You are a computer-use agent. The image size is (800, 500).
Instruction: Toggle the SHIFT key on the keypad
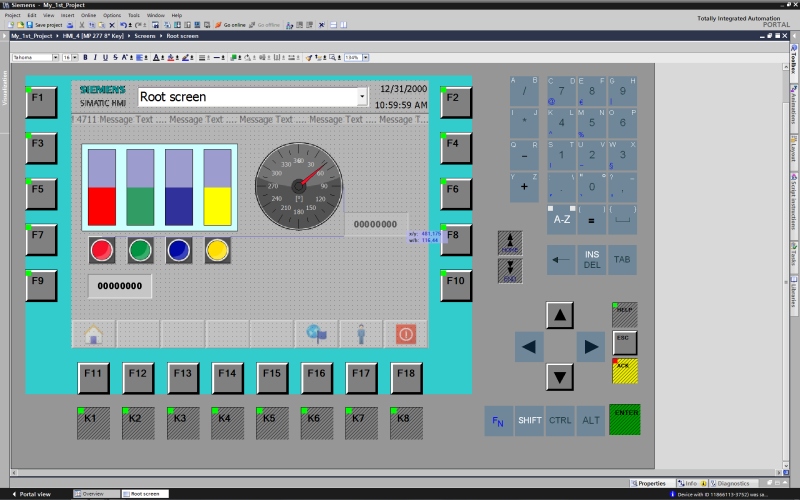coord(529,420)
